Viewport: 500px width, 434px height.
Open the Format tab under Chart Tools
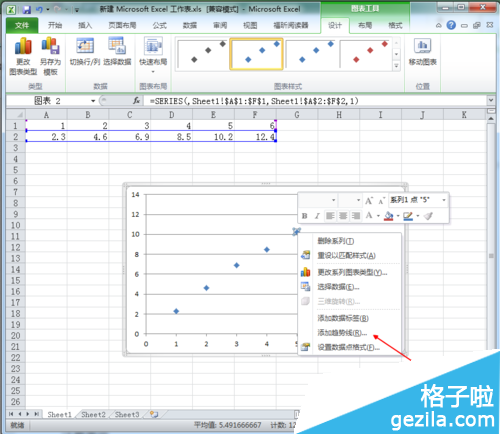coord(395,25)
